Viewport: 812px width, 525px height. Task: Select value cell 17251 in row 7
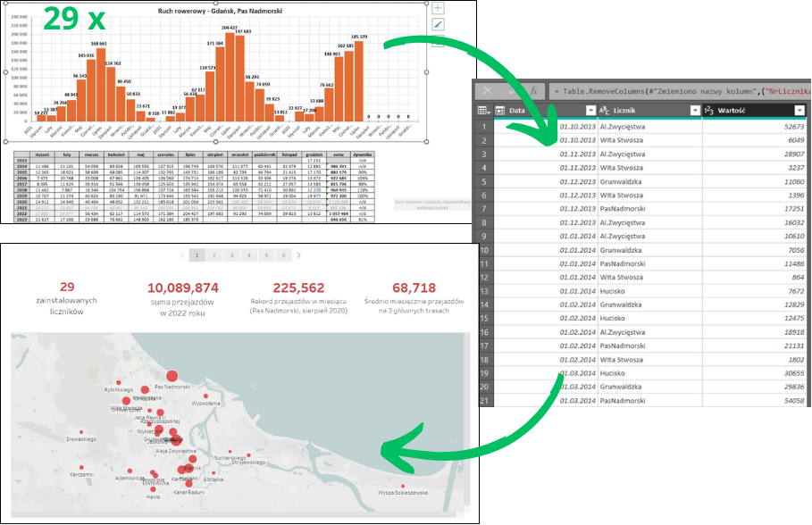click(755, 209)
